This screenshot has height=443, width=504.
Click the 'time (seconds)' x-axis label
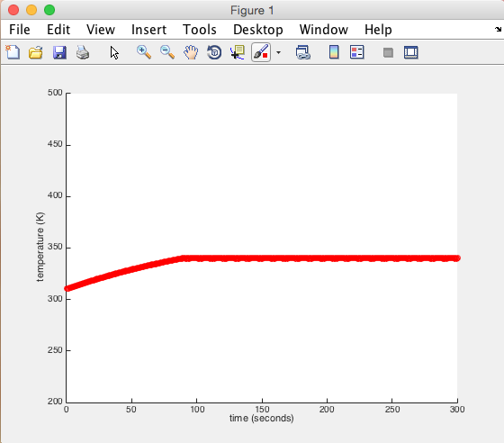[261, 418]
